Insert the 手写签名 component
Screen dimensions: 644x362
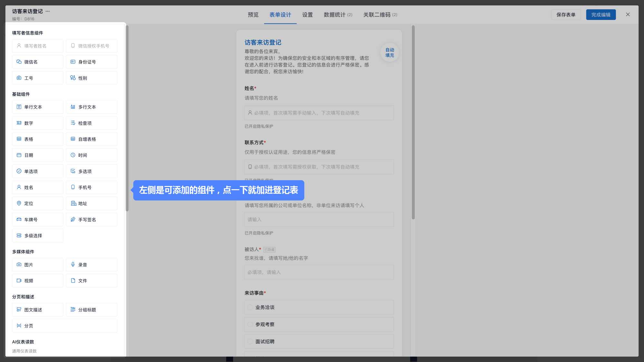[x=91, y=219]
